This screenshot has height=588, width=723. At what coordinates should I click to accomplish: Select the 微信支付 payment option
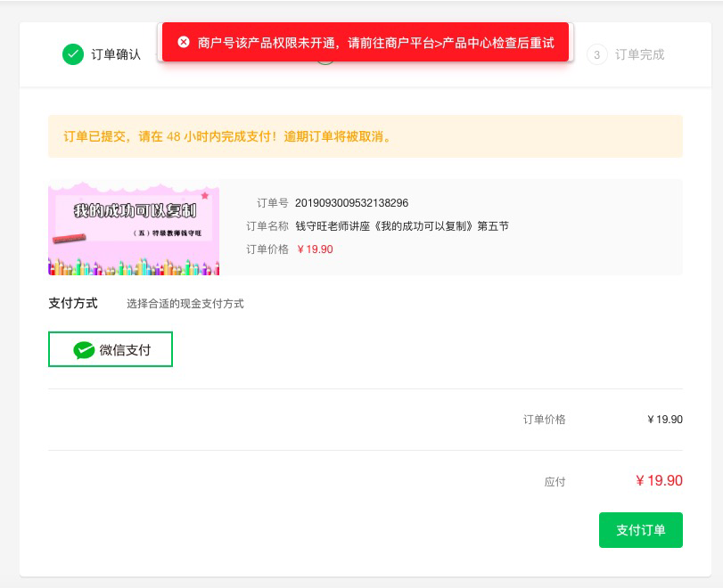coord(110,350)
